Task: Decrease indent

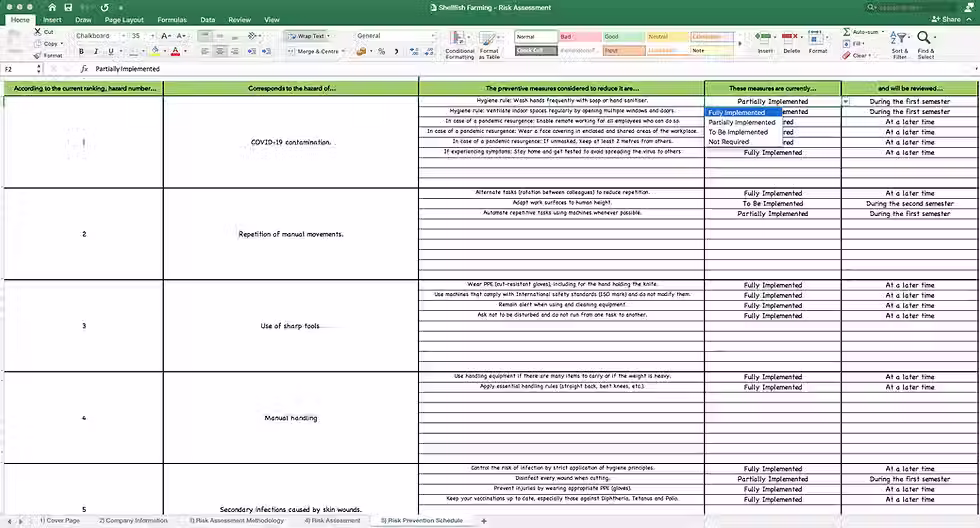Action: [252, 51]
